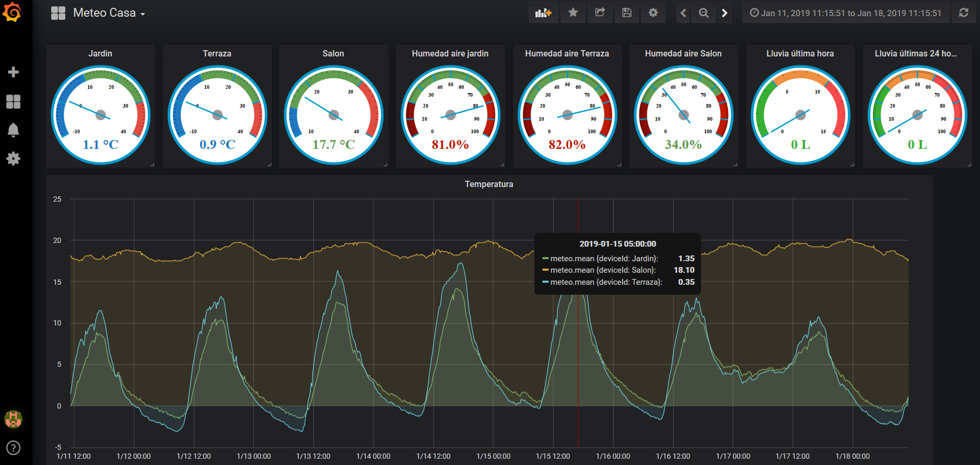This screenshot has height=465, width=980.
Task: Click the Terraza gauge 0.9 °C value
Action: pyautogui.click(x=217, y=144)
